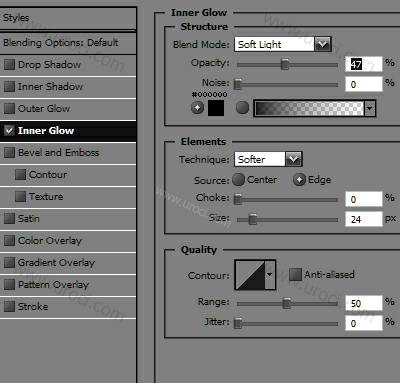This screenshot has height=383, width=400.
Task: Click the Contour curve thumbnail
Action: pos(250,275)
